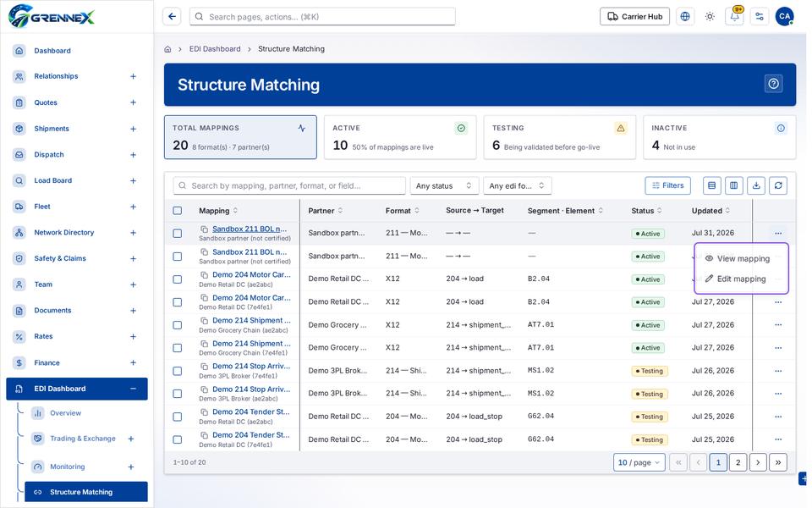The height and width of the screenshot is (508, 812).
Task: Open row actions for Demo 214 Stop Arriv (7e4fe1)
Action: click(778, 371)
